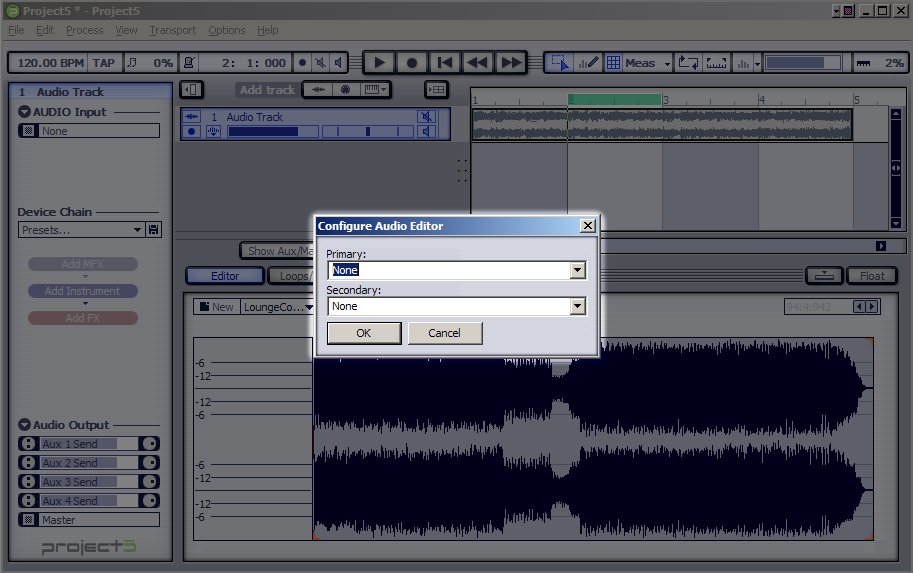Open the File menu
The image size is (913, 573).
pyautogui.click(x=16, y=30)
